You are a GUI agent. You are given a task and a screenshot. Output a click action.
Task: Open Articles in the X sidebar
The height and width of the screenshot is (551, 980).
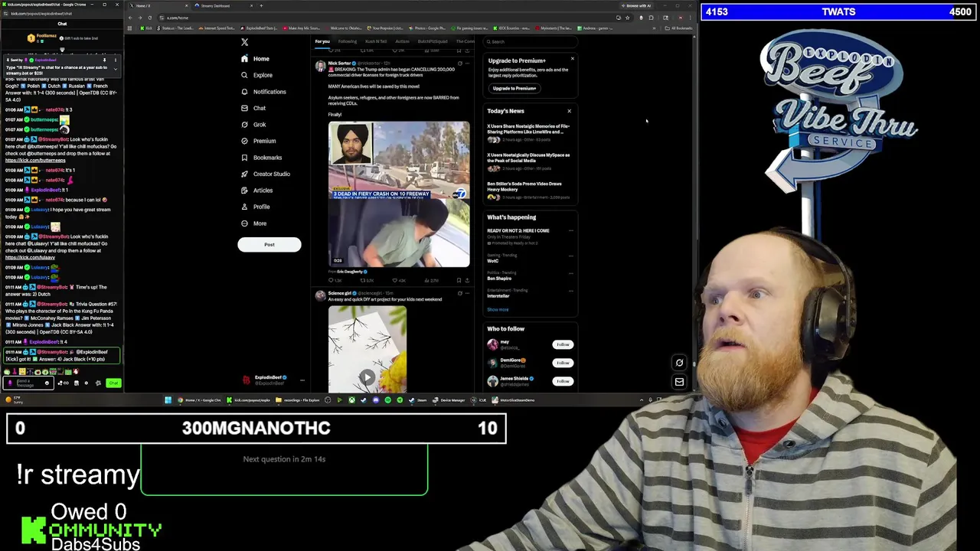point(256,191)
